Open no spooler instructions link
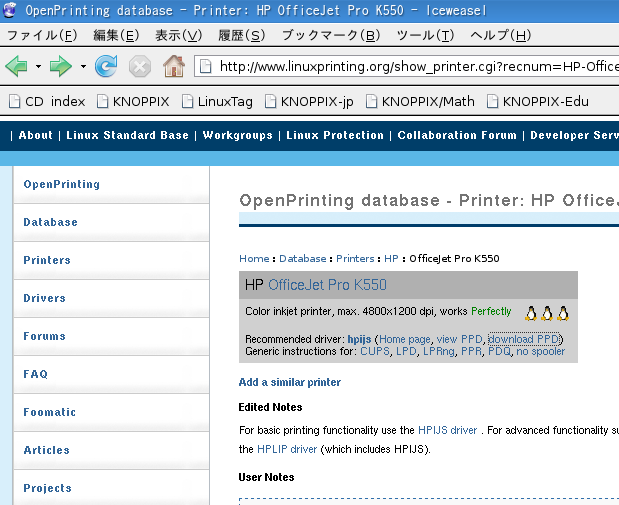 [x=540, y=351]
